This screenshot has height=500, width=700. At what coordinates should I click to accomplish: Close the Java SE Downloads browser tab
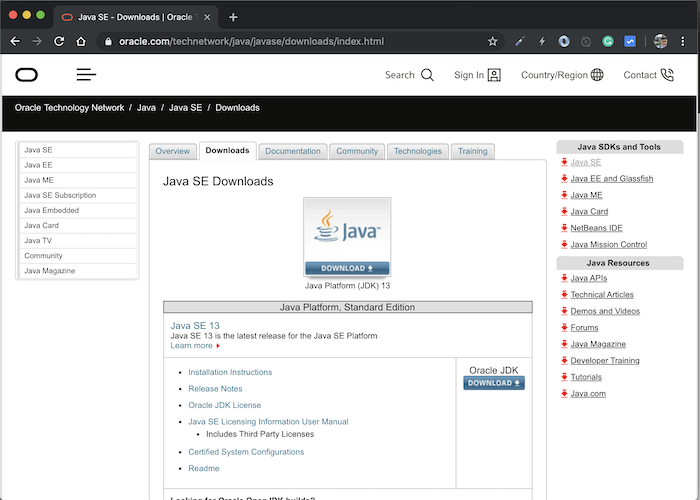[207, 17]
